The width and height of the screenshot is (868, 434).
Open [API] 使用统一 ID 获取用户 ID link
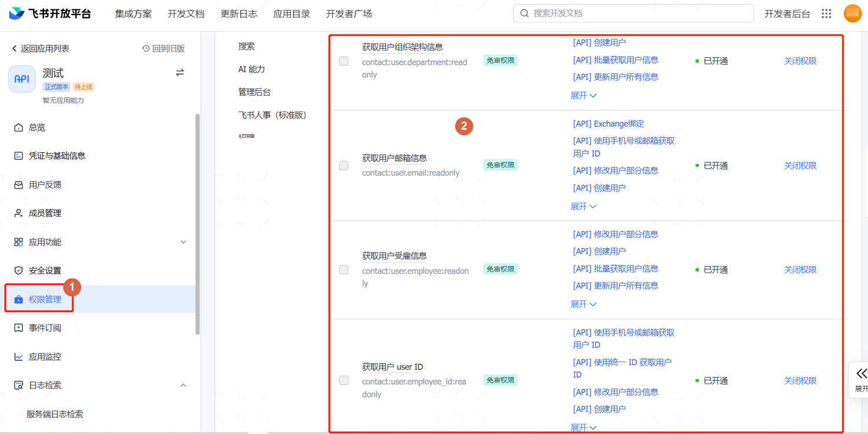622,369
